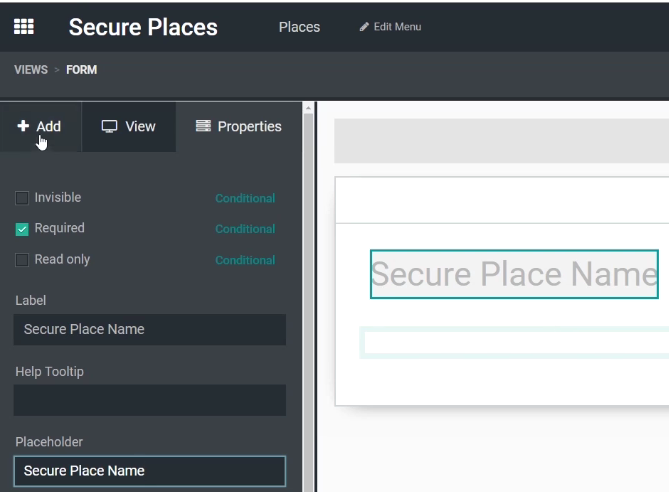Enable the Invisible checkbox
Image resolution: width=669 pixels, height=492 pixels.
pyautogui.click(x=22, y=198)
